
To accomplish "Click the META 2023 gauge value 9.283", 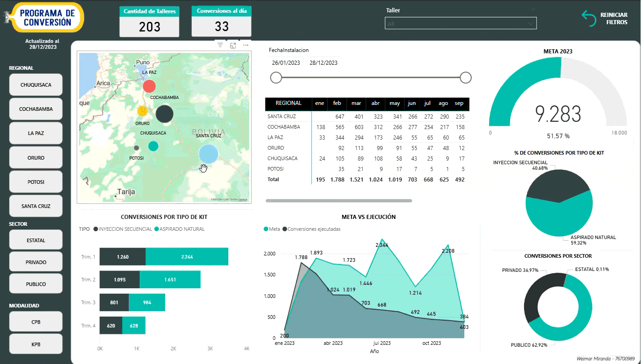I will pos(558,114).
